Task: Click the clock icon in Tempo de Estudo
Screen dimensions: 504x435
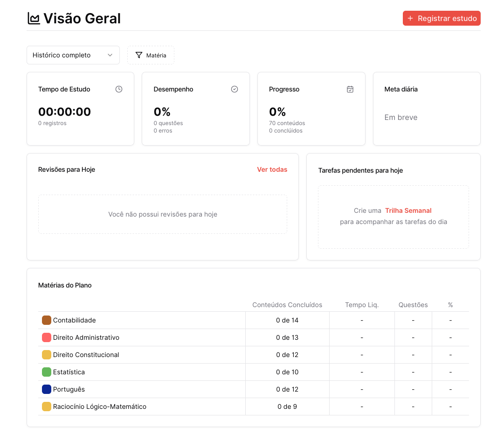Action: [x=119, y=89]
